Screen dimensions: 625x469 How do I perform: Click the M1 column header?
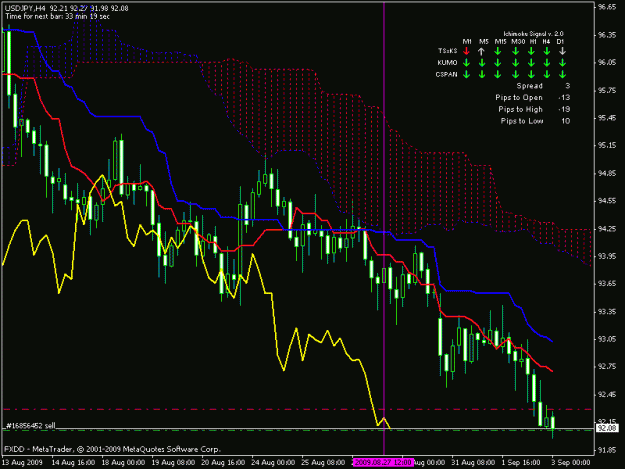467,41
